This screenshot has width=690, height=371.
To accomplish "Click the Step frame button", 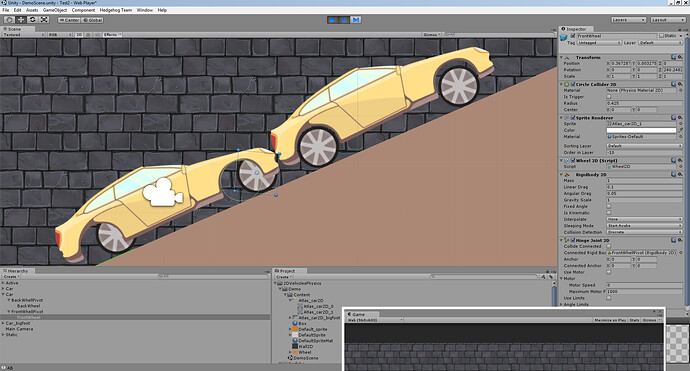I will coord(356,20).
